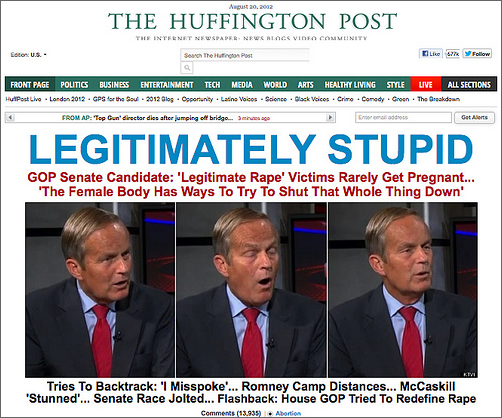Viewport: 502px width, 418px height.
Task: Open the Healthy Living section
Action: click(350, 85)
